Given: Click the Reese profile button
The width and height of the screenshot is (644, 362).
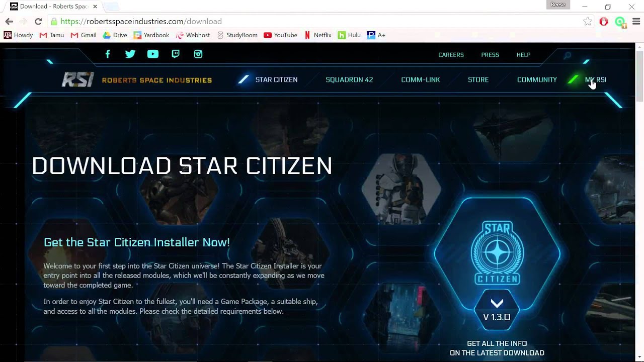Looking at the screenshot, I should tap(558, 5).
